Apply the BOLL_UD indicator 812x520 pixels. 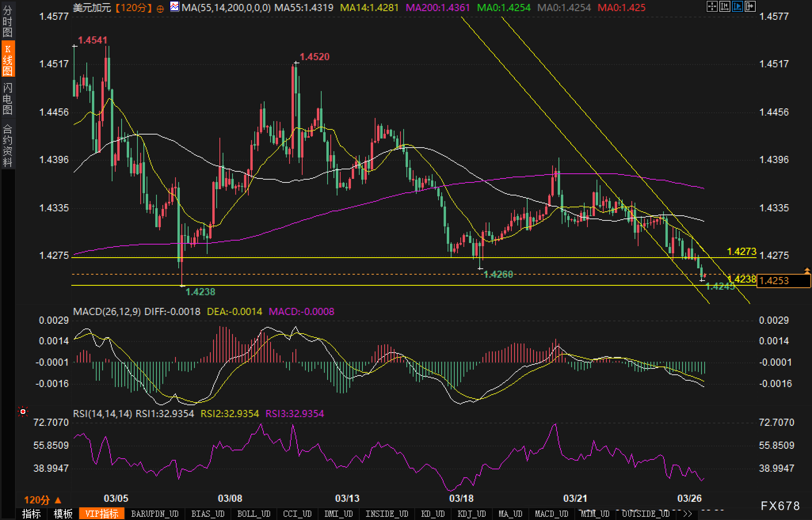point(254,514)
